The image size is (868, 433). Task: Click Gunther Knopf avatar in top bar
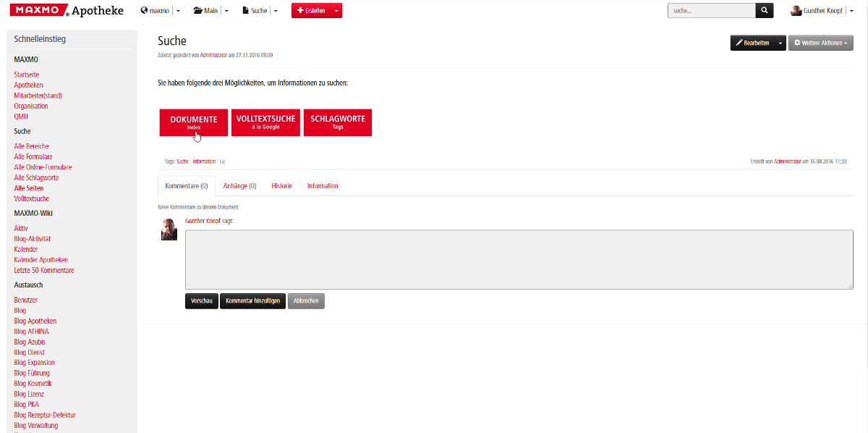point(796,11)
